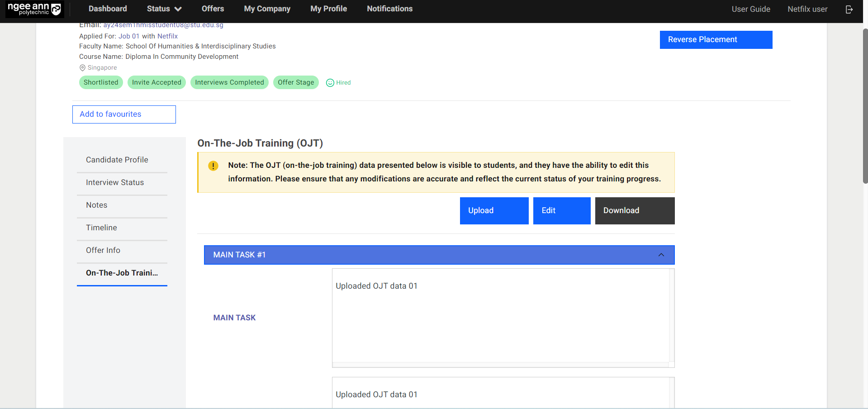868x409 pixels.
Task: Click the Singapore location pin icon
Action: pos(82,68)
